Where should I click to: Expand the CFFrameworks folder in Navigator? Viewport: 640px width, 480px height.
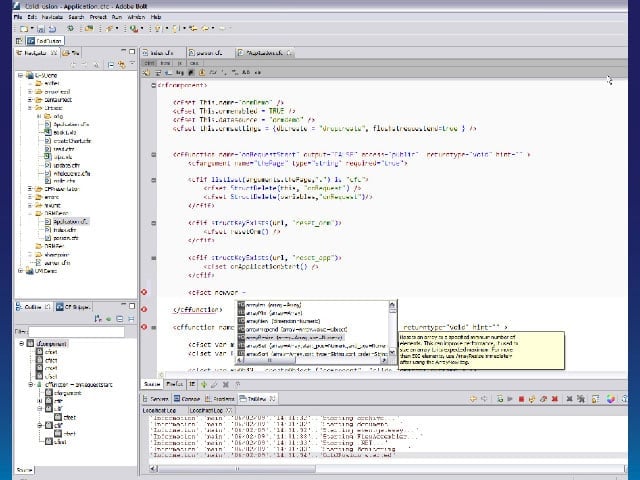point(30,189)
